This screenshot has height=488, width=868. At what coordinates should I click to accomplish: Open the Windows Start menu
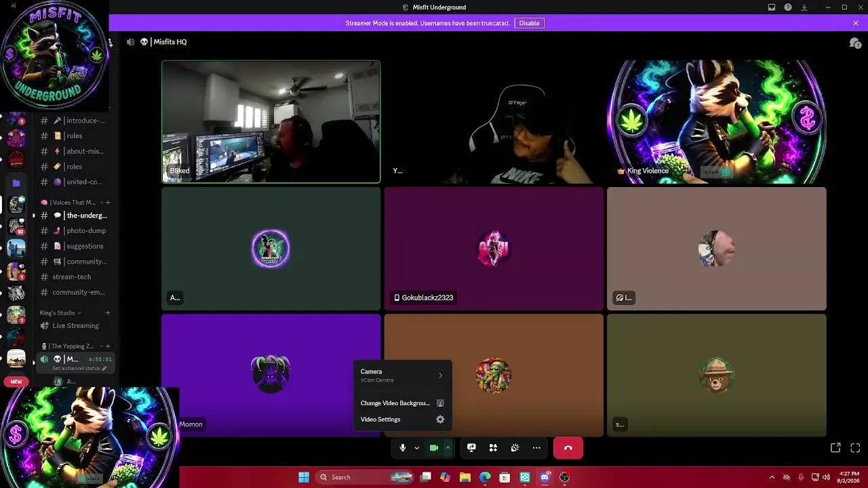point(304,477)
